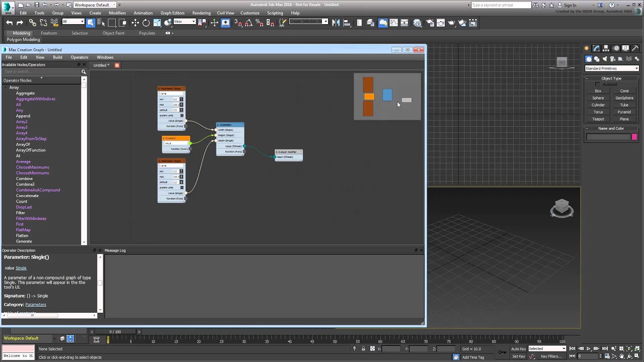Open the Modify command panel tab

tap(596, 48)
